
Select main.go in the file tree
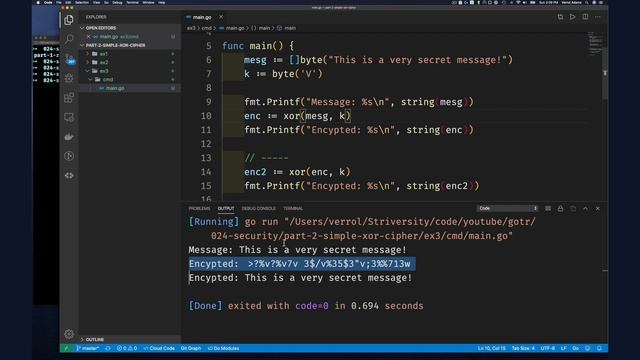click(130, 88)
